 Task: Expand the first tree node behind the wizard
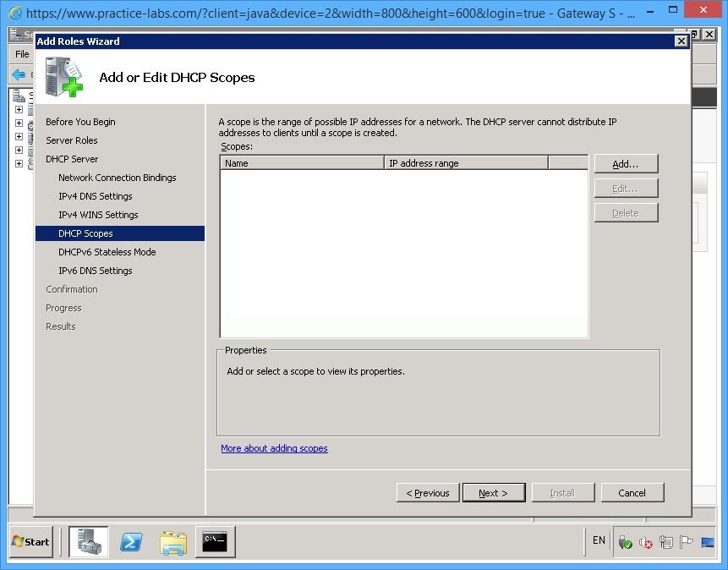point(19,111)
